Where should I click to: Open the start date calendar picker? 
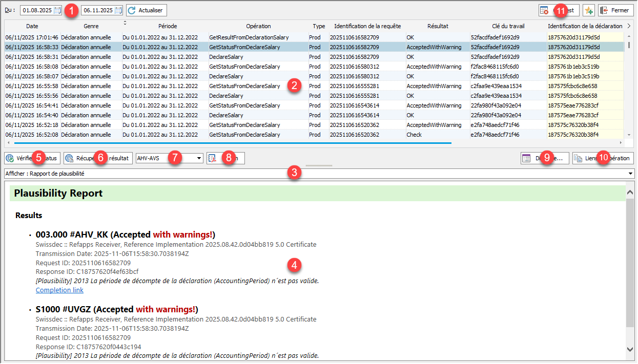click(57, 10)
